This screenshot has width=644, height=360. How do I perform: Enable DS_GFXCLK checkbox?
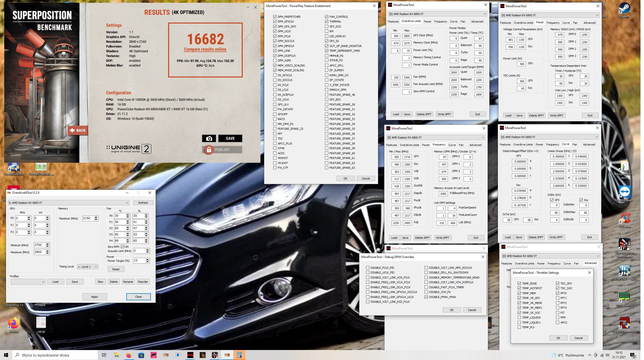point(275,75)
